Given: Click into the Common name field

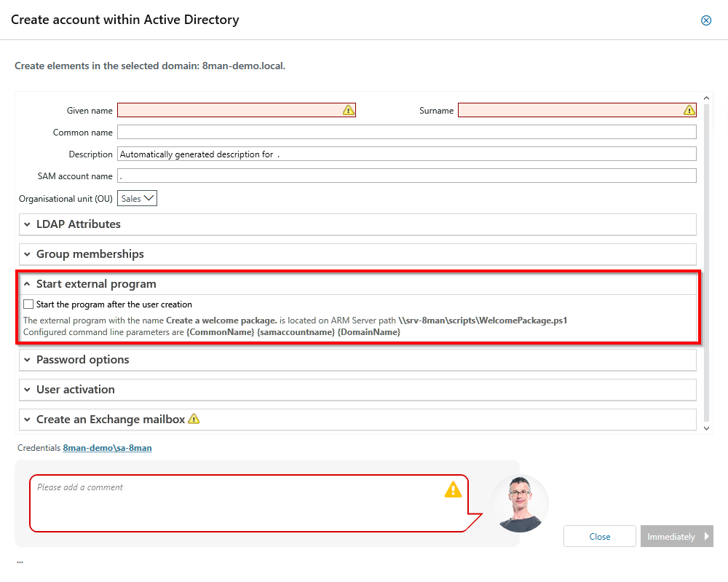Looking at the screenshot, I should (x=406, y=132).
